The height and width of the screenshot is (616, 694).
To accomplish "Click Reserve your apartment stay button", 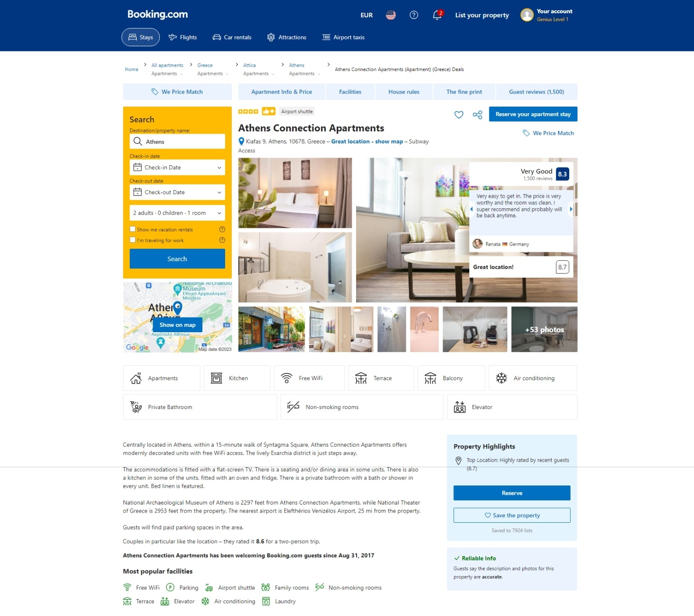I will (x=533, y=114).
